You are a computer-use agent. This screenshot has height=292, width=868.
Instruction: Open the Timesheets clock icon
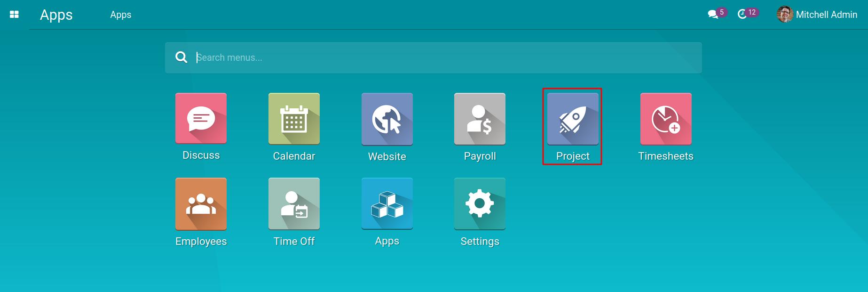[666, 119]
